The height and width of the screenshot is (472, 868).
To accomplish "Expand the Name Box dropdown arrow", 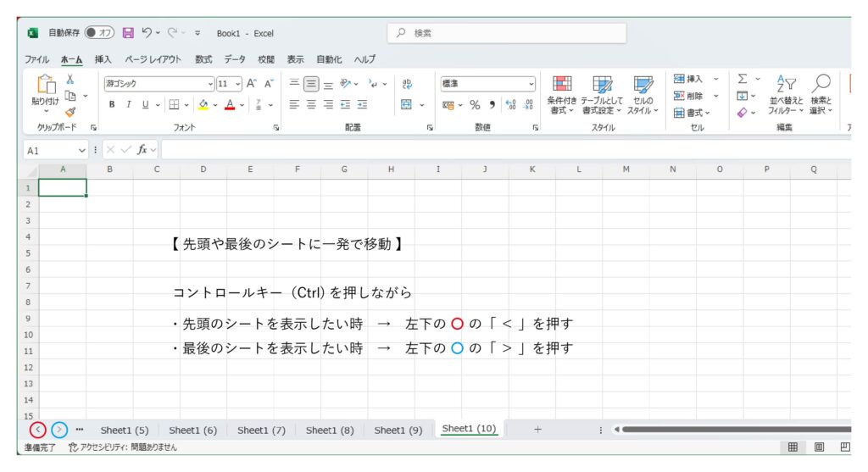I will coord(82,150).
